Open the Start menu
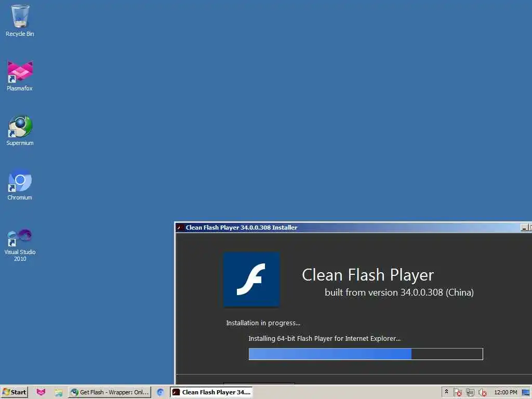Image resolution: width=532 pixels, height=399 pixels. click(14, 392)
